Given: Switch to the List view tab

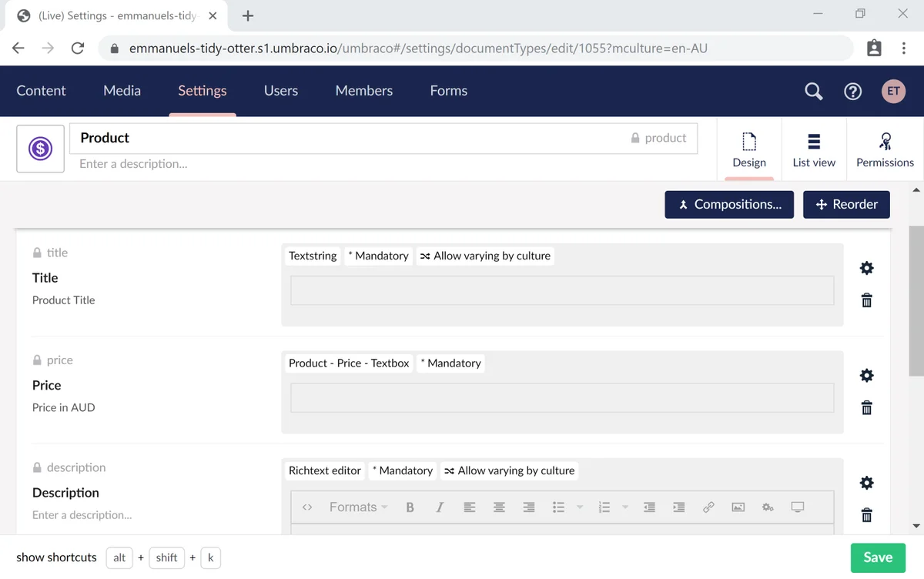Looking at the screenshot, I should (814, 149).
